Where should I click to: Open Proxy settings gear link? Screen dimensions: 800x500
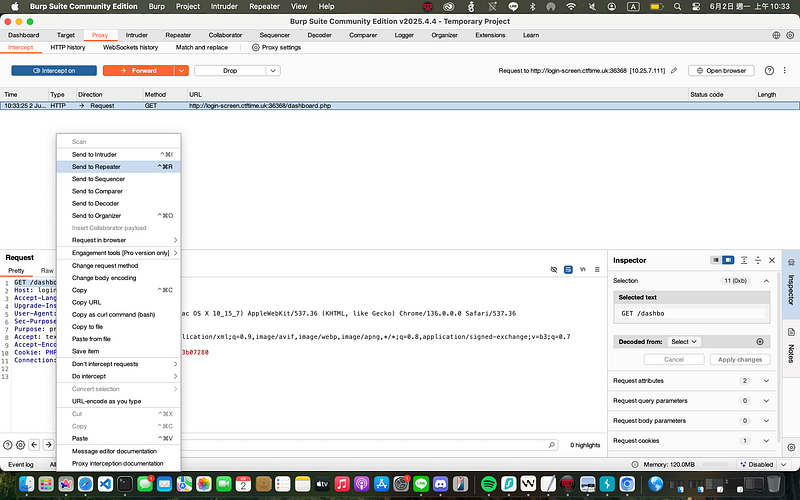coord(276,47)
